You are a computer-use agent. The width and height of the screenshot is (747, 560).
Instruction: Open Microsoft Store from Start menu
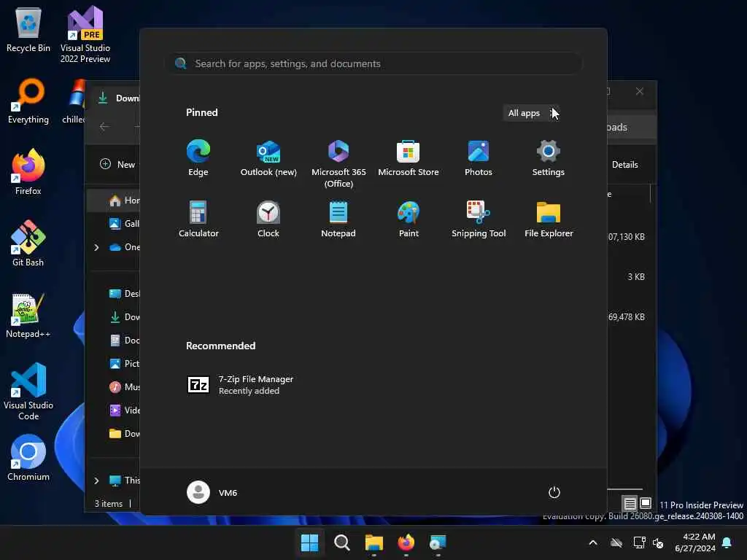click(409, 158)
